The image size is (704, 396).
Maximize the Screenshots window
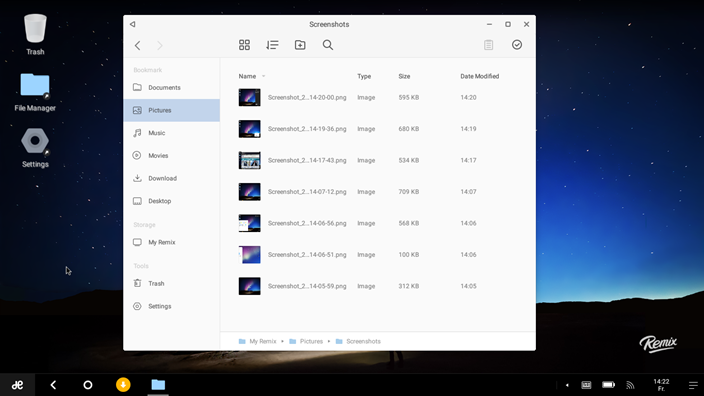tap(508, 24)
